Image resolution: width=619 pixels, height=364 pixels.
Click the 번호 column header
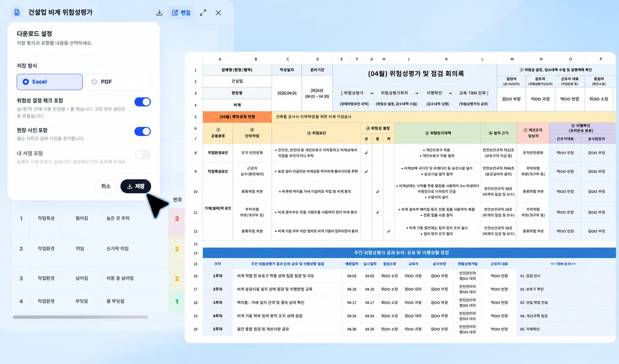(x=177, y=200)
